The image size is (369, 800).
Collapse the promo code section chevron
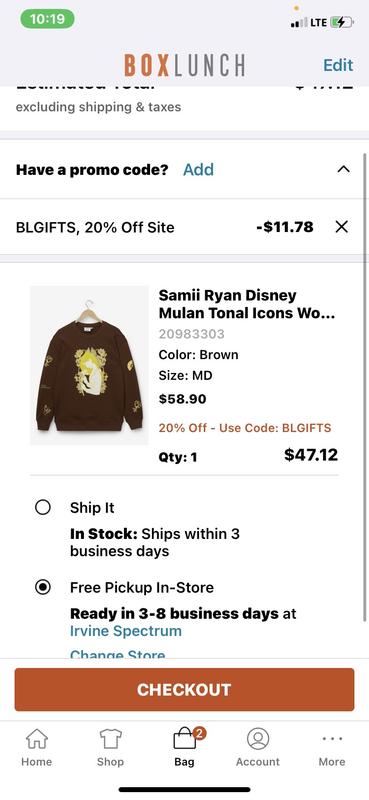tap(343, 169)
